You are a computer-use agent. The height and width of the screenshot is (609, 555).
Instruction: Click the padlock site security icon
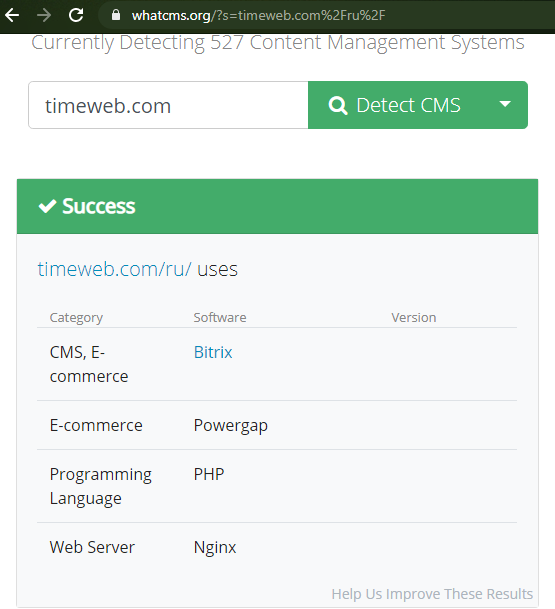115,15
